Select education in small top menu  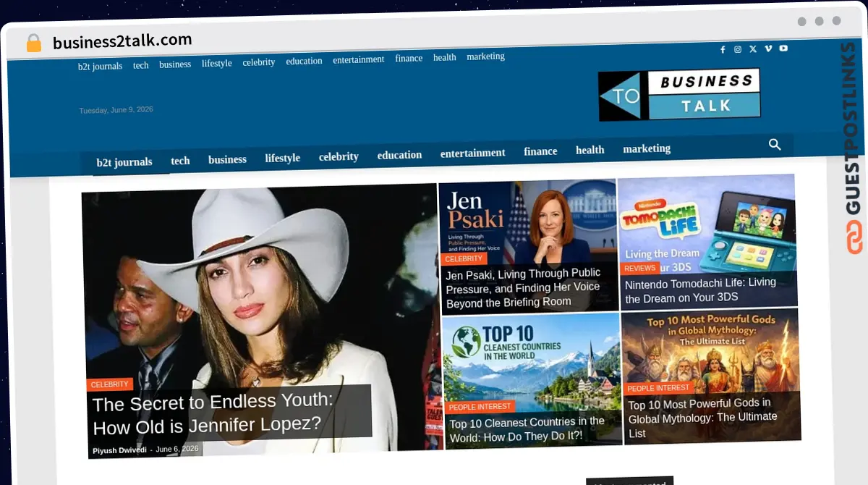pyautogui.click(x=304, y=61)
